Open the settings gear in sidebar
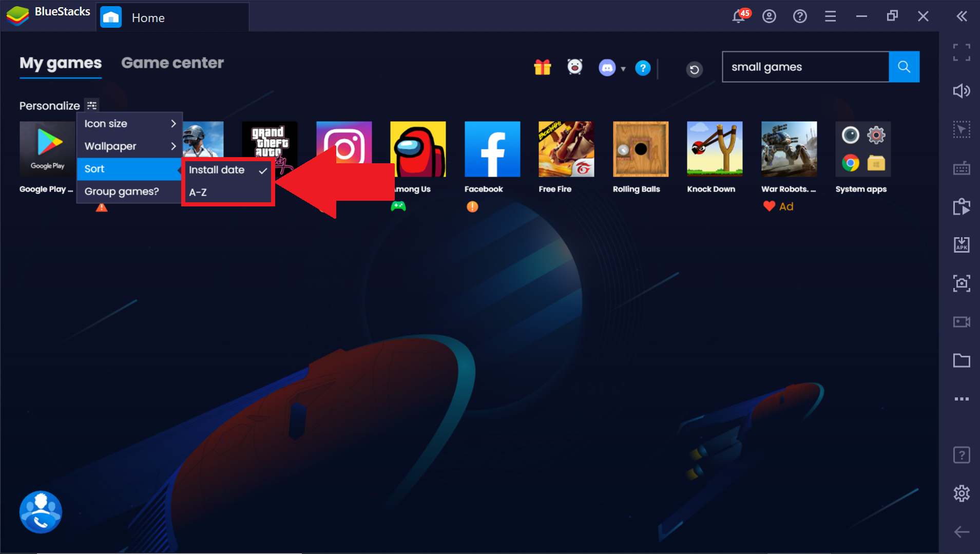The height and width of the screenshot is (554, 980). [962, 493]
